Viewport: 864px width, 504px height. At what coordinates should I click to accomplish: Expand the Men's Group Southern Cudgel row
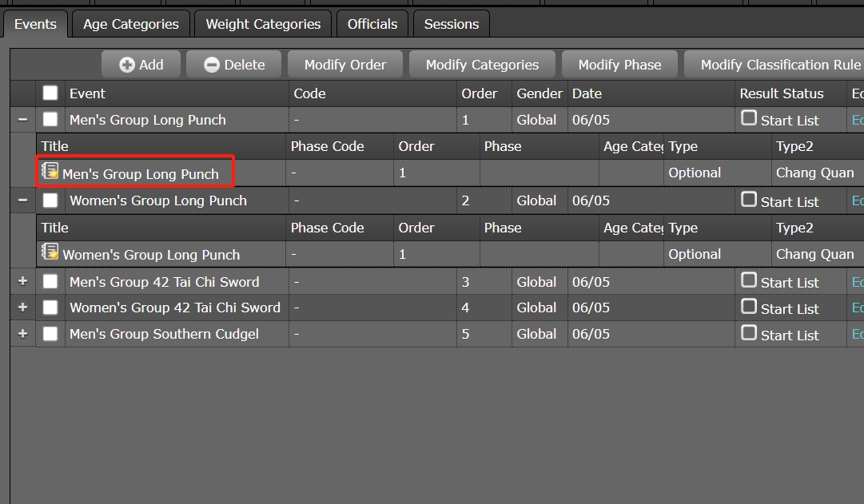22,334
